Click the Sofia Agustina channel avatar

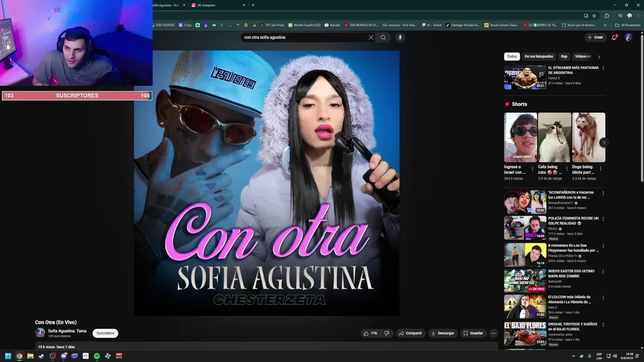[x=40, y=333]
